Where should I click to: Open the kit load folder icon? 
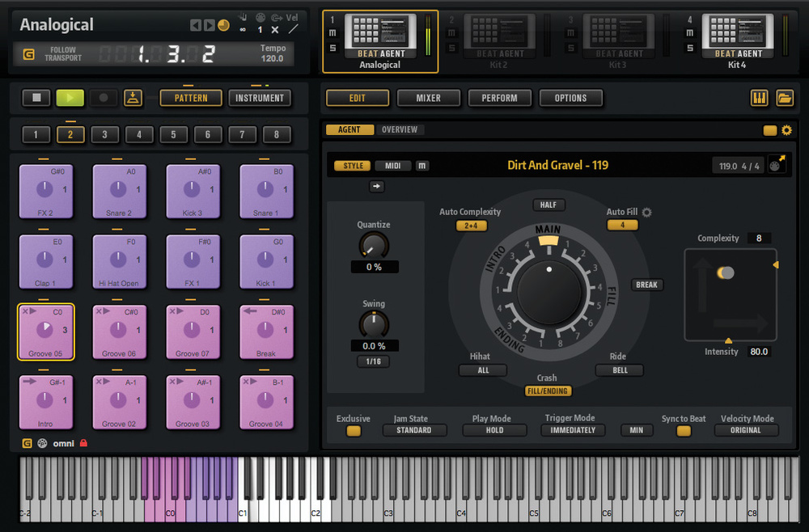(x=785, y=97)
